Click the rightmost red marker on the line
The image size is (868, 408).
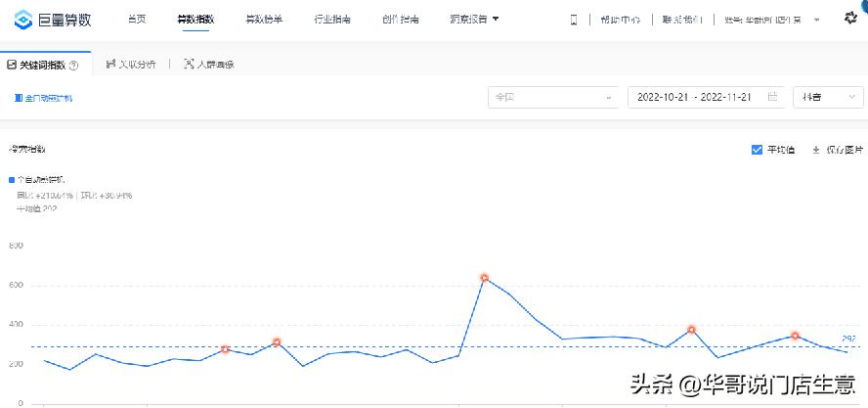pos(795,336)
